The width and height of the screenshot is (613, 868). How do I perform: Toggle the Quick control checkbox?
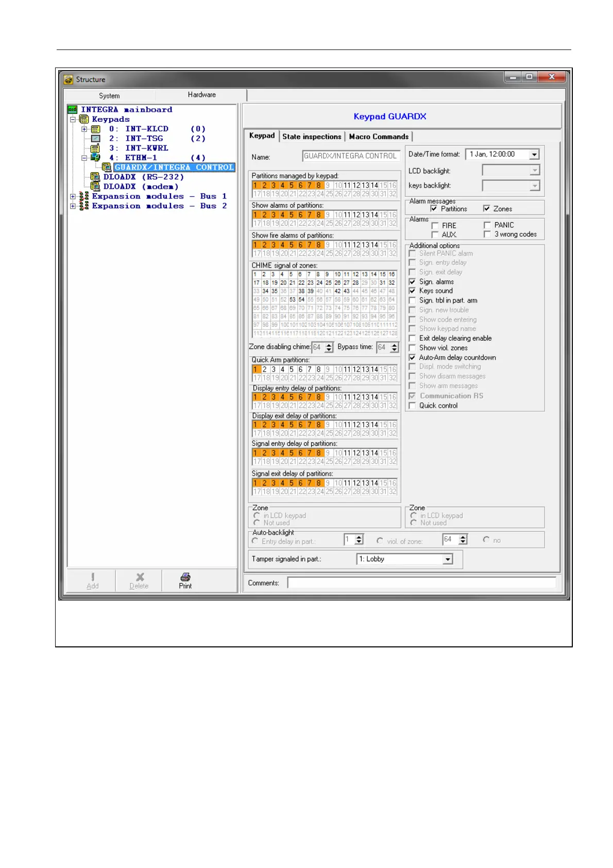pyautogui.click(x=412, y=406)
